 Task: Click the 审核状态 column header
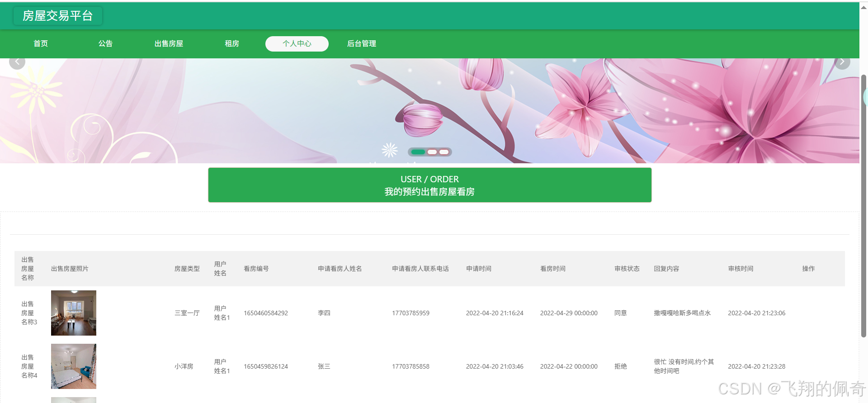click(x=627, y=269)
